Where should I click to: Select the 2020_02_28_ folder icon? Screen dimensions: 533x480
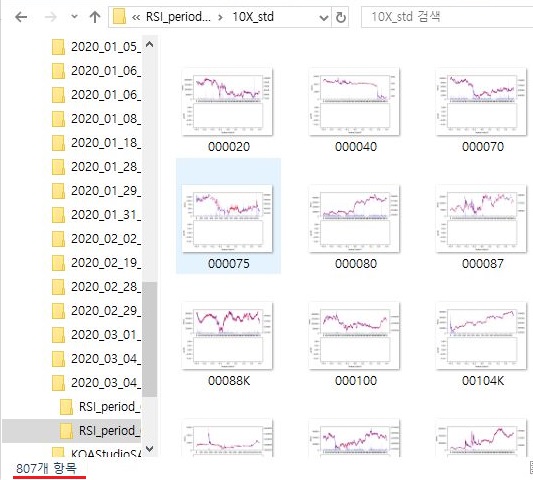58,287
